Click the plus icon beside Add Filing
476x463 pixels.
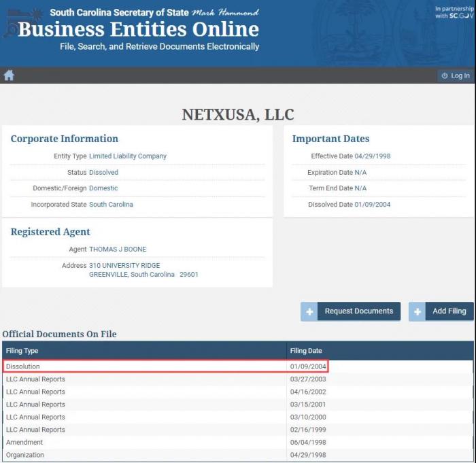point(418,311)
